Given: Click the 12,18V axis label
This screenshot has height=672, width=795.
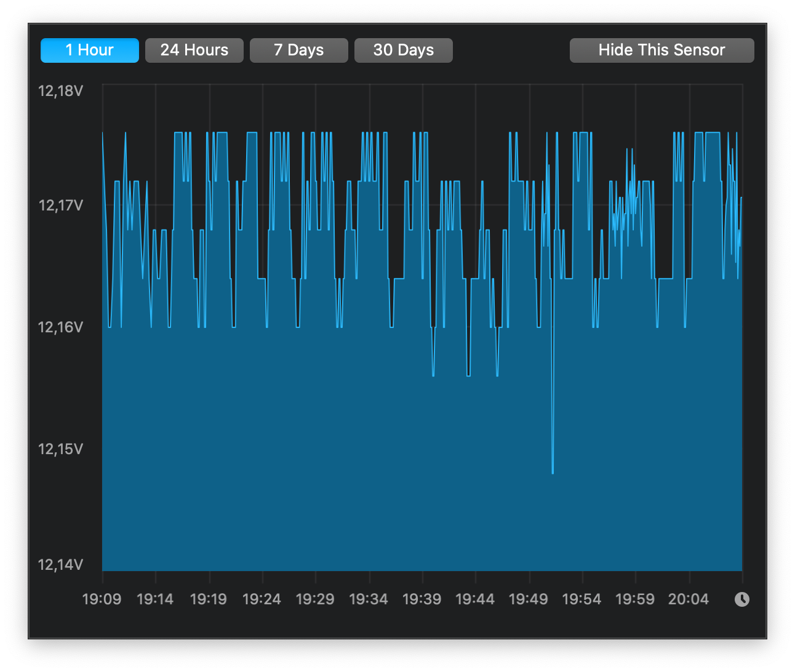Looking at the screenshot, I should click(x=60, y=91).
